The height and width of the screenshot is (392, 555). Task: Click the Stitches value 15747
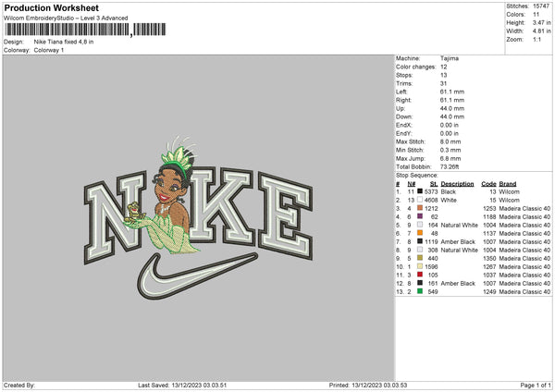(x=541, y=6)
